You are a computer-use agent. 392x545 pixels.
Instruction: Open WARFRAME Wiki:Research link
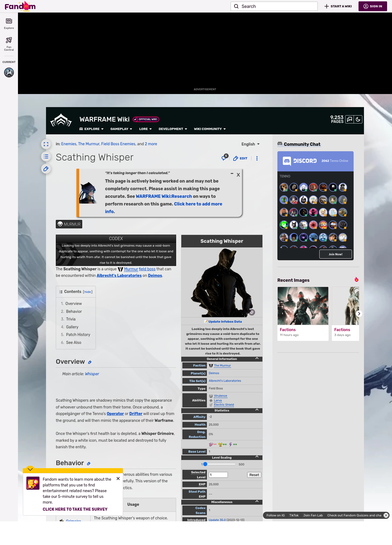click(x=164, y=196)
